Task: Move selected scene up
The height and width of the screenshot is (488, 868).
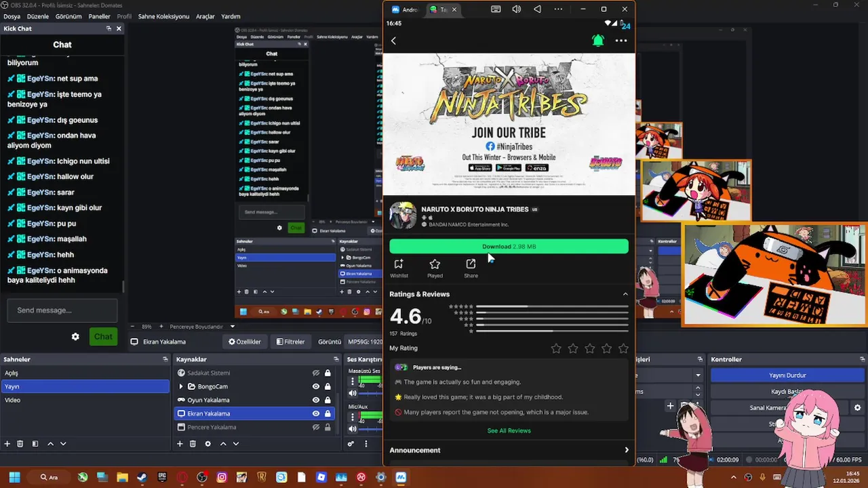Action: [50, 444]
